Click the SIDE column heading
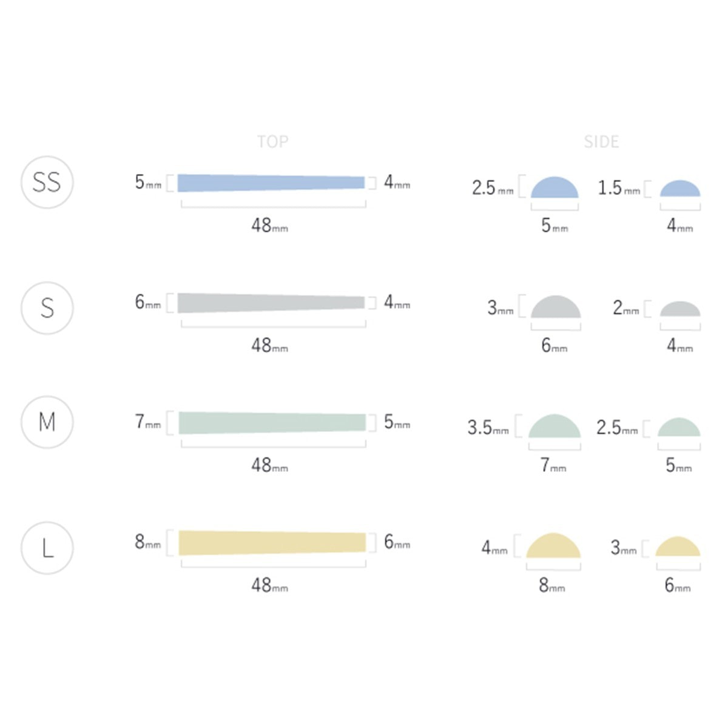This screenshot has height=728, width=728. (601, 142)
